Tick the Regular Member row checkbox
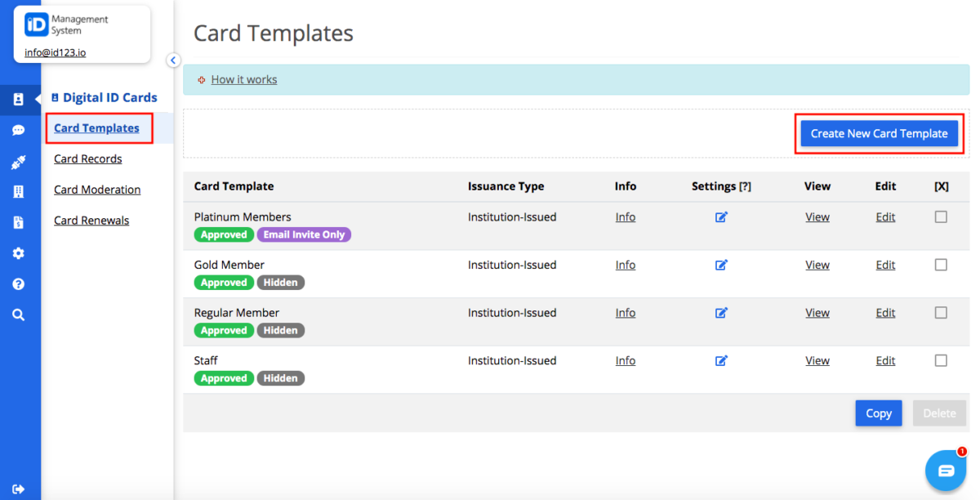980x500 pixels. 941,312
